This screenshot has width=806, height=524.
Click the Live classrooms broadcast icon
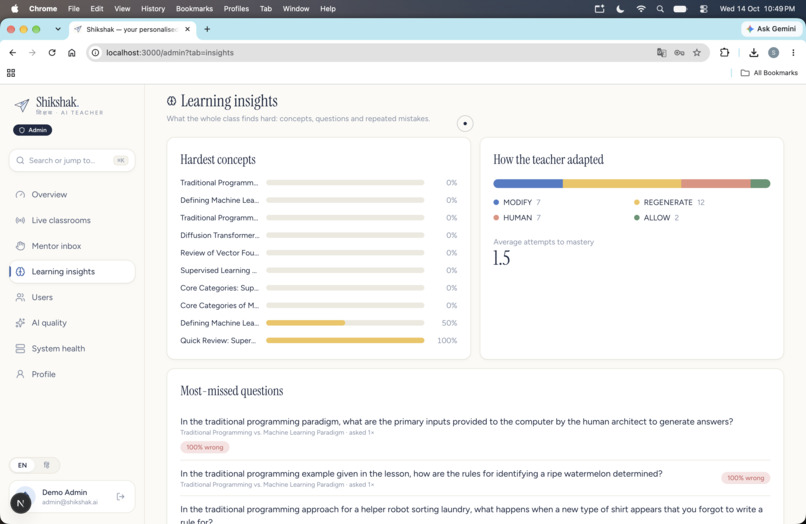pos(20,220)
